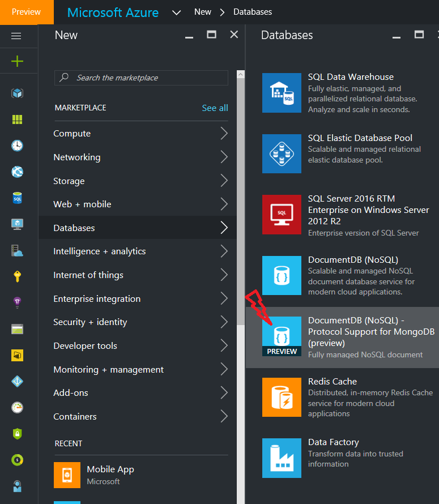Open the person support icon in sidebar

(17, 486)
